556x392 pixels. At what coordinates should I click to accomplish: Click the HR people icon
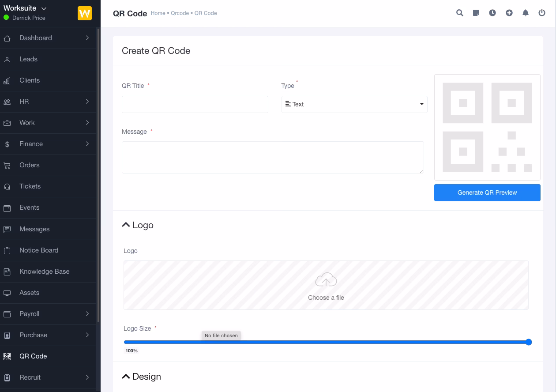[x=7, y=102]
